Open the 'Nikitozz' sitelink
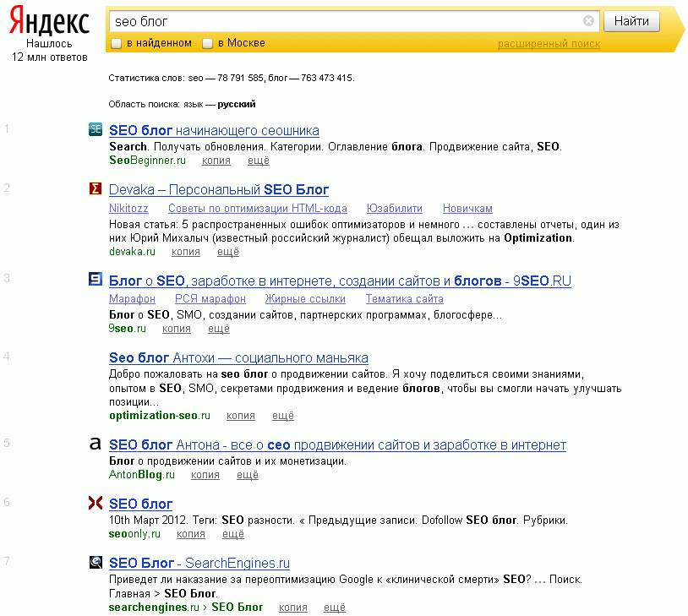This screenshot has height=616, width=688. [128, 209]
